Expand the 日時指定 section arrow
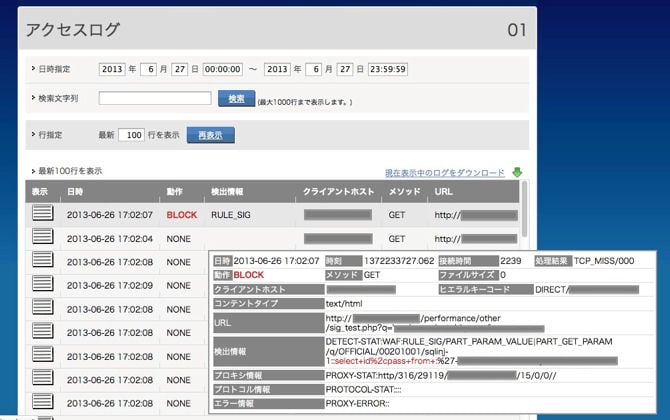The image size is (670, 420). [x=33, y=68]
